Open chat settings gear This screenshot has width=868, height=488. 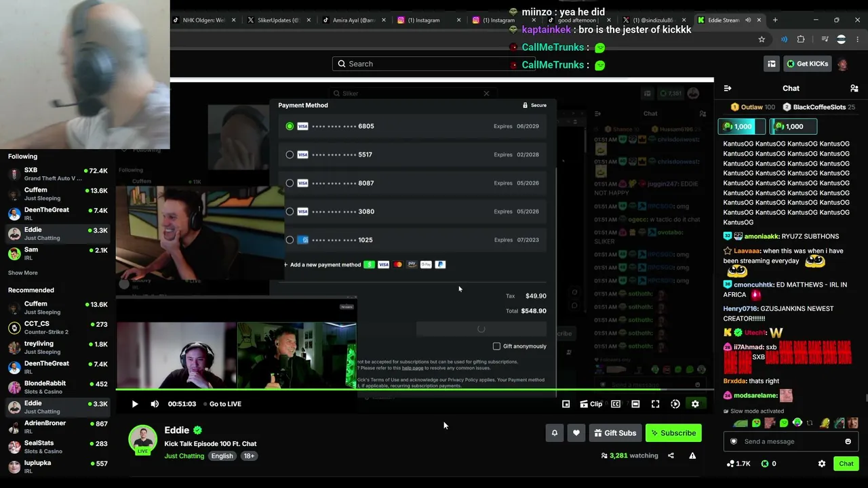(x=822, y=464)
